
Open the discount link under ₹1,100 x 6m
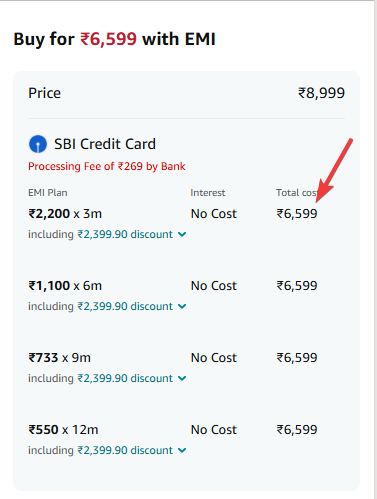tap(125, 306)
